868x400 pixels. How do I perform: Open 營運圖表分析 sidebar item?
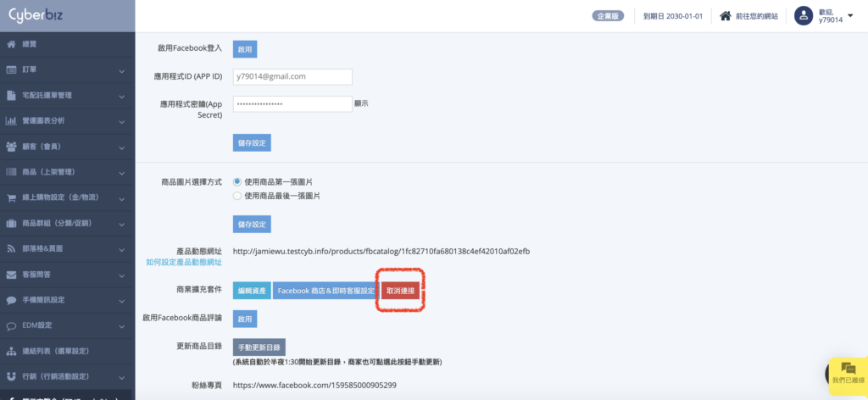tap(68, 121)
